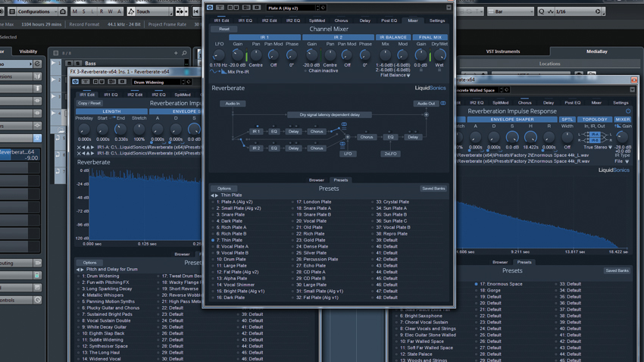Open the Post EQ tab in front plugin
This screenshot has width=644, height=362.
(x=389, y=20)
